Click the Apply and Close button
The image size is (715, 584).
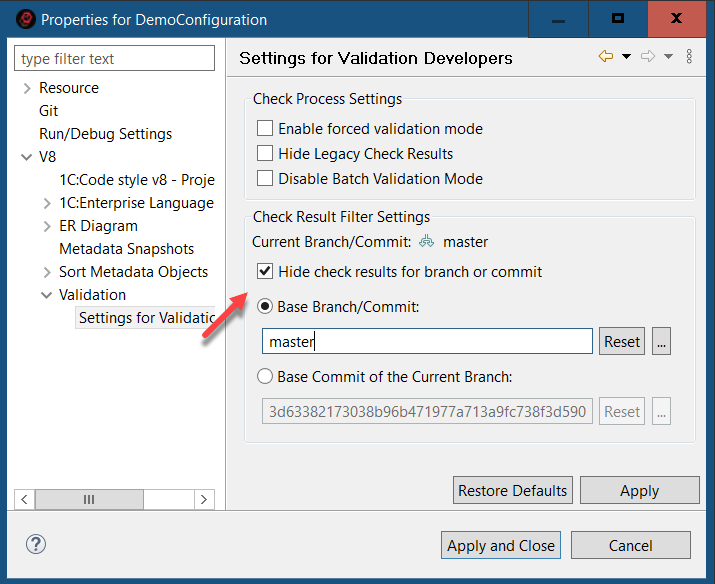(501, 545)
